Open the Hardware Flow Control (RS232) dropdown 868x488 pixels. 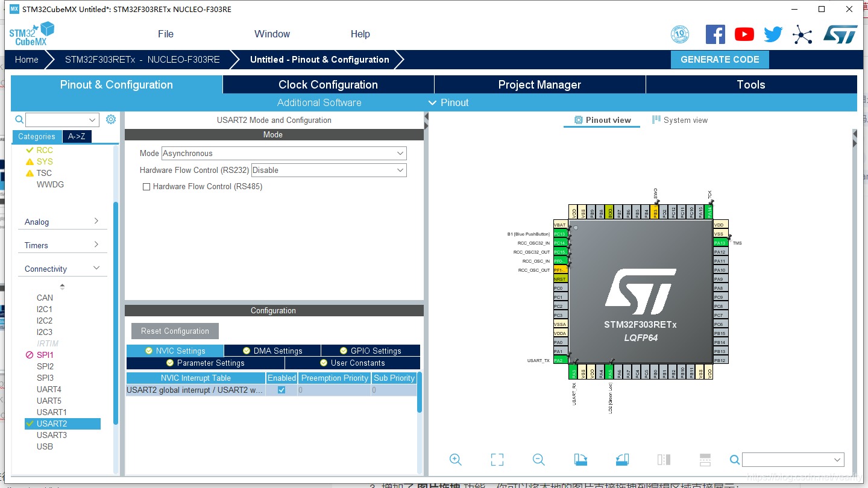(x=329, y=170)
